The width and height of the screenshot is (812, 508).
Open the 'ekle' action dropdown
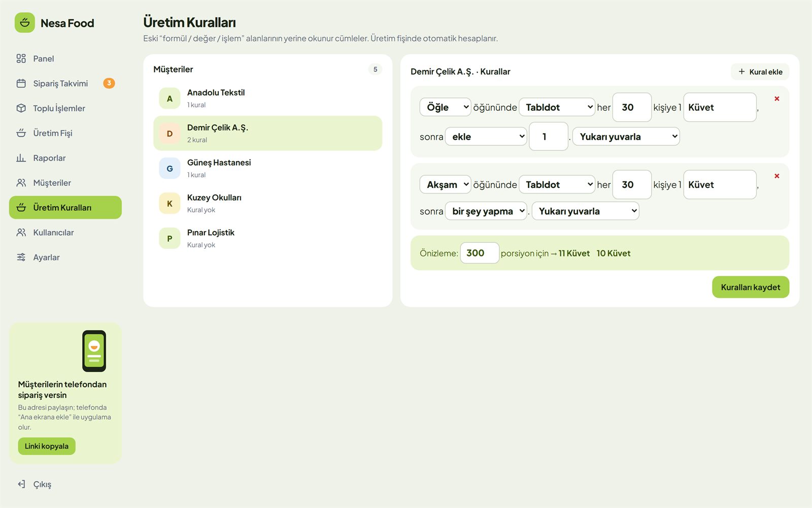pyautogui.click(x=486, y=137)
